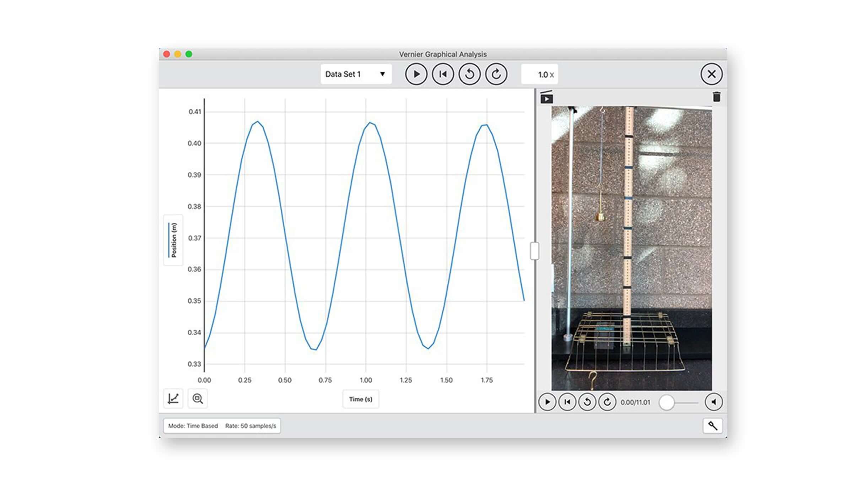
Task: Step the video back one frame
Action: (x=587, y=402)
